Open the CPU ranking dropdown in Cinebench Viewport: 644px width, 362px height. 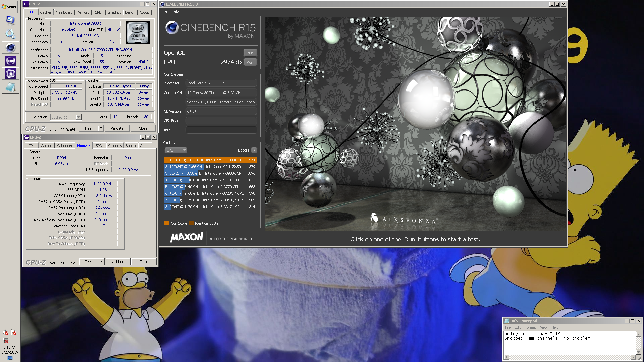[x=176, y=150]
